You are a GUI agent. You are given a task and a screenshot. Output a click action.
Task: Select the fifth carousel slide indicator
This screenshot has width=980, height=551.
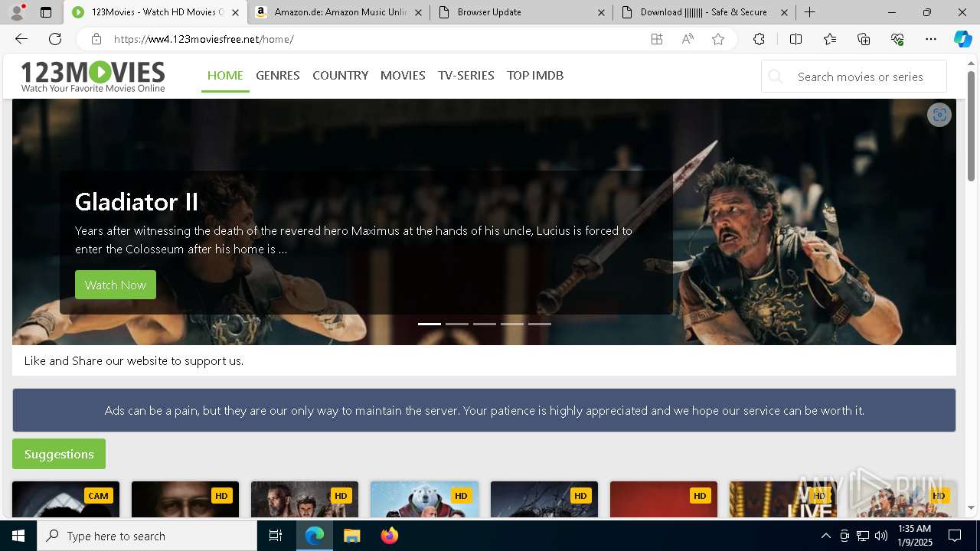click(540, 324)
